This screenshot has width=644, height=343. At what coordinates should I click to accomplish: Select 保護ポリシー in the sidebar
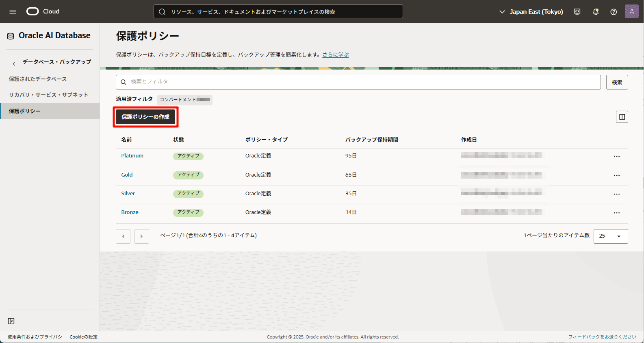[x=50, y=111]
